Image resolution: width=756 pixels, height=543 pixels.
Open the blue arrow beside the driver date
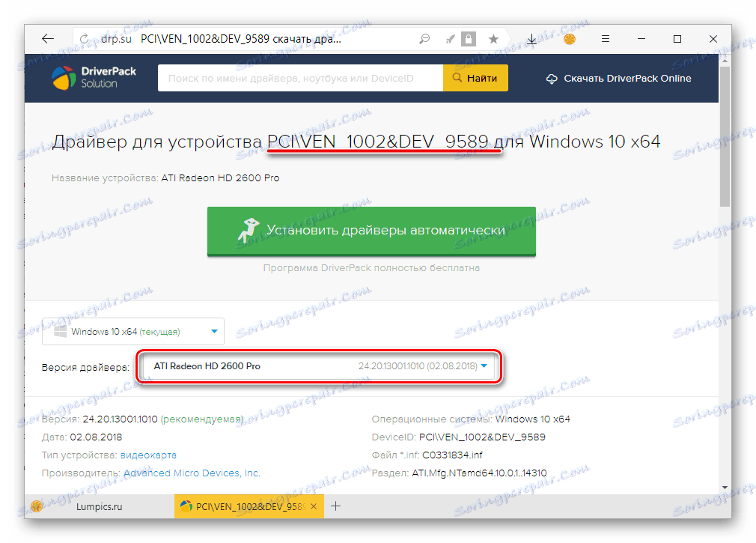tap(484, 366)
